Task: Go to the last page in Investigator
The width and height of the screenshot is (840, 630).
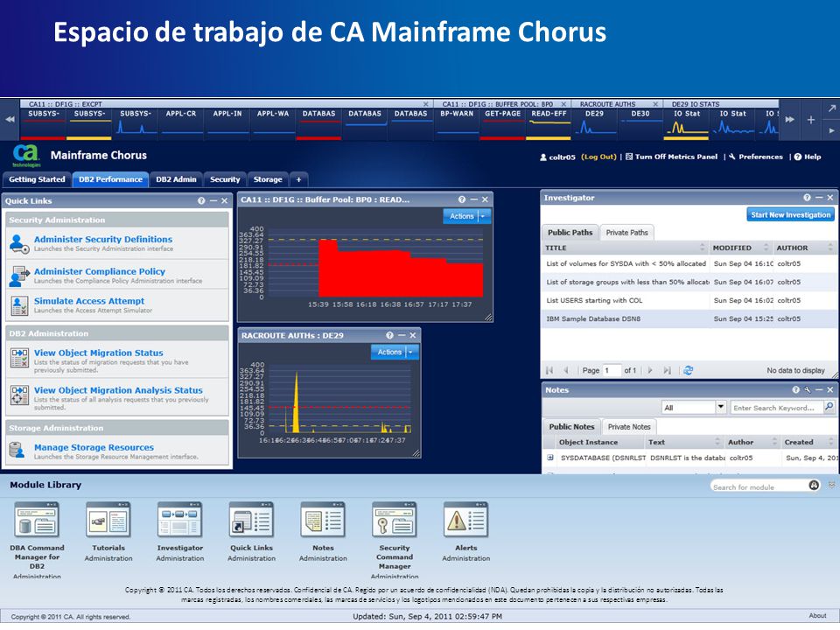Action: 667,370
